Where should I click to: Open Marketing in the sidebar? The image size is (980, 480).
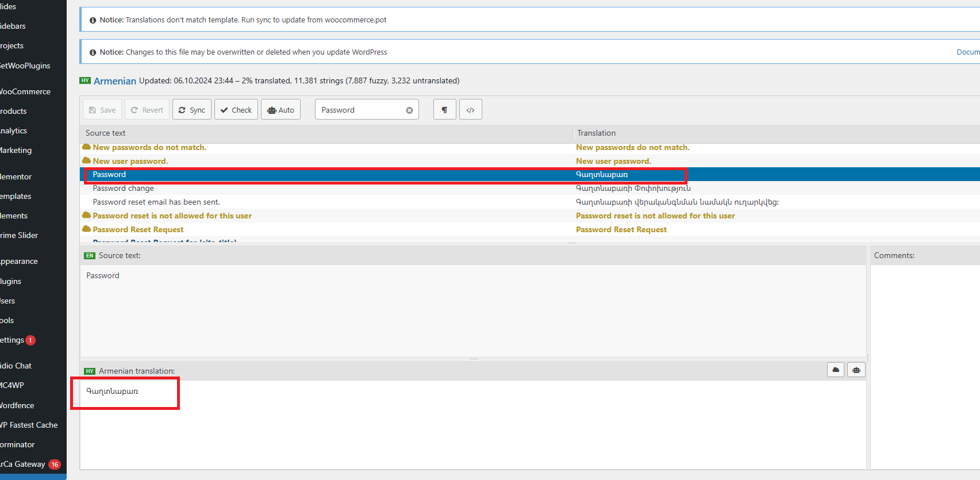[x=16, y=150]
